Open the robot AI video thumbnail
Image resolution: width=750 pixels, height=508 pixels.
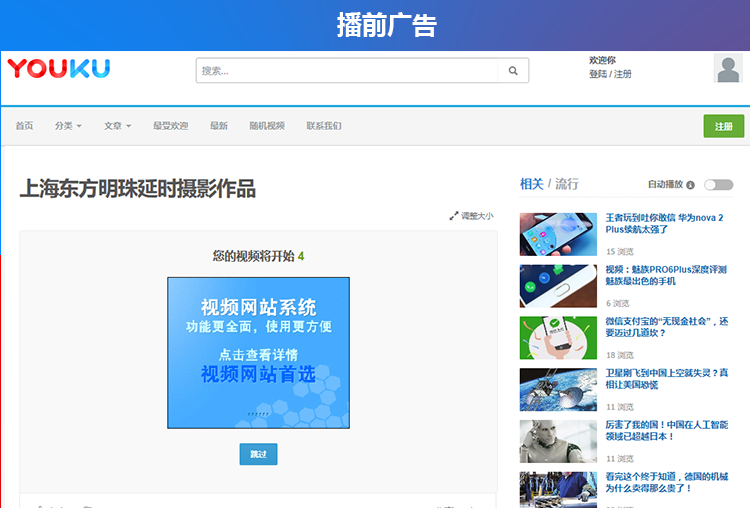coord(558,442)
